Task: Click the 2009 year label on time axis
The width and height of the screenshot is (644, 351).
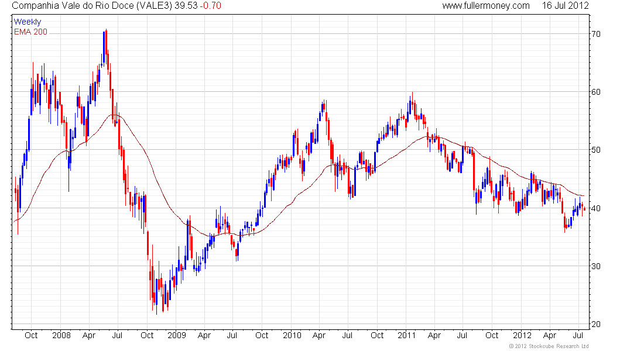Action: tap(177, 335)
